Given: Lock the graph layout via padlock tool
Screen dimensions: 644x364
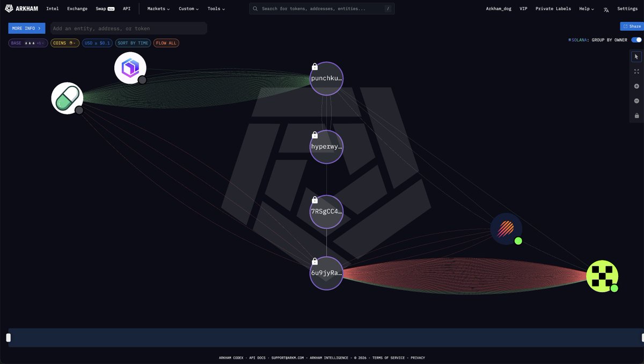Looking at the screenshot, I should coord(636,115).
